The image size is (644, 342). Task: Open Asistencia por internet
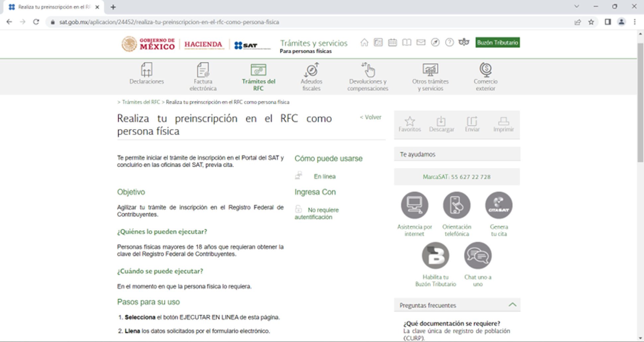click(x=414, y=205)
